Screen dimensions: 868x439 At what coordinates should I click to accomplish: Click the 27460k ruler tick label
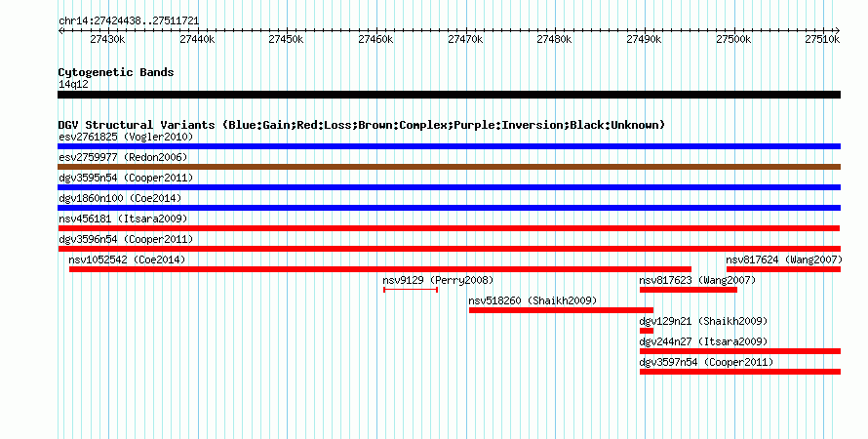click(x=375, y=39)
